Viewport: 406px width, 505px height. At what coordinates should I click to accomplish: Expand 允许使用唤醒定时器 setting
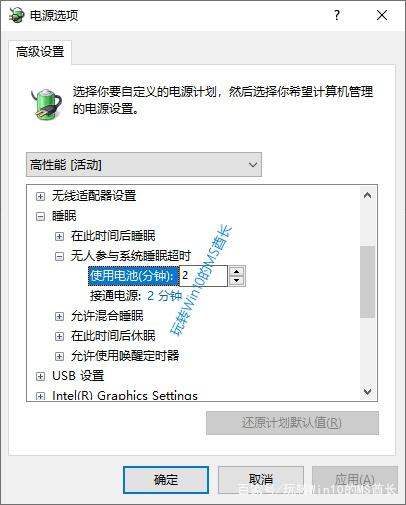(x=59, y=356)
